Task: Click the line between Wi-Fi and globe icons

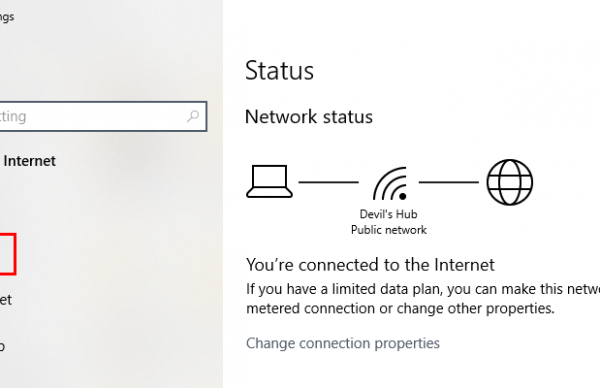Action: click(448, 182)
